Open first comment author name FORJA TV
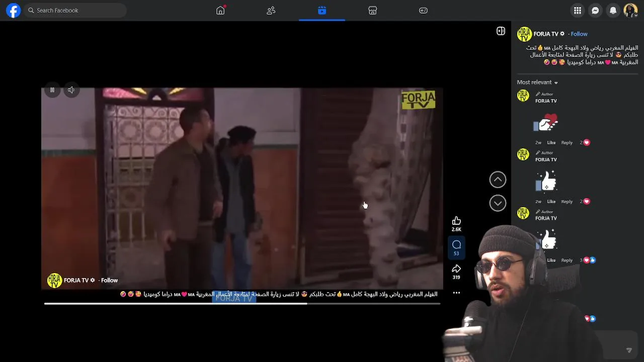Image resolution: width=644 pixels, height=362 pixels. [546, 101]
